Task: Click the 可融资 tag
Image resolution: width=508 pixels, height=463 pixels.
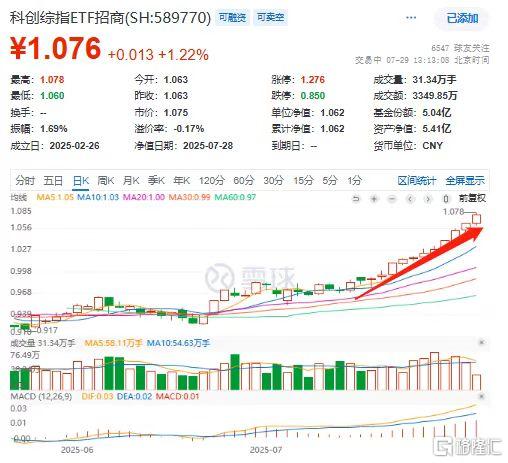Action: tap(233, 17)
